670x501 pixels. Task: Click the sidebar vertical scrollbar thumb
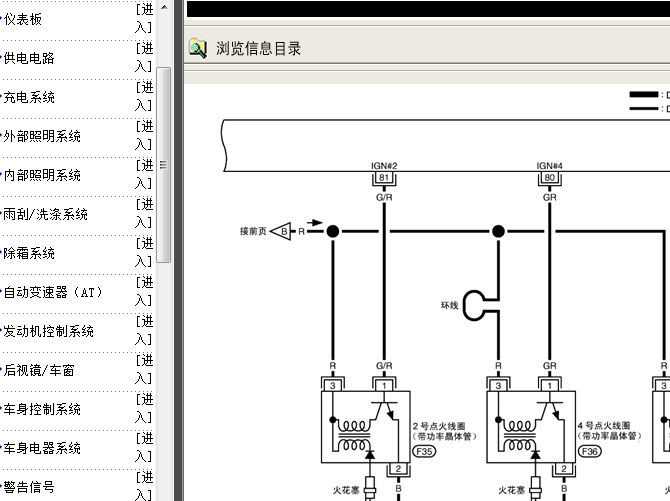[164, 165]
